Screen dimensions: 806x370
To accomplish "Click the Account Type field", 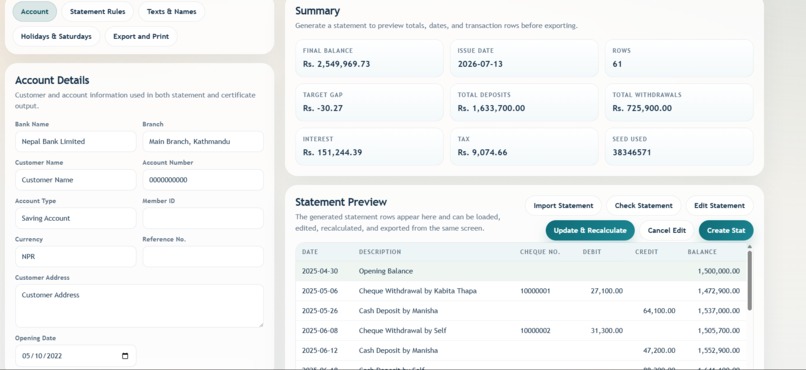I will point(76,218).
